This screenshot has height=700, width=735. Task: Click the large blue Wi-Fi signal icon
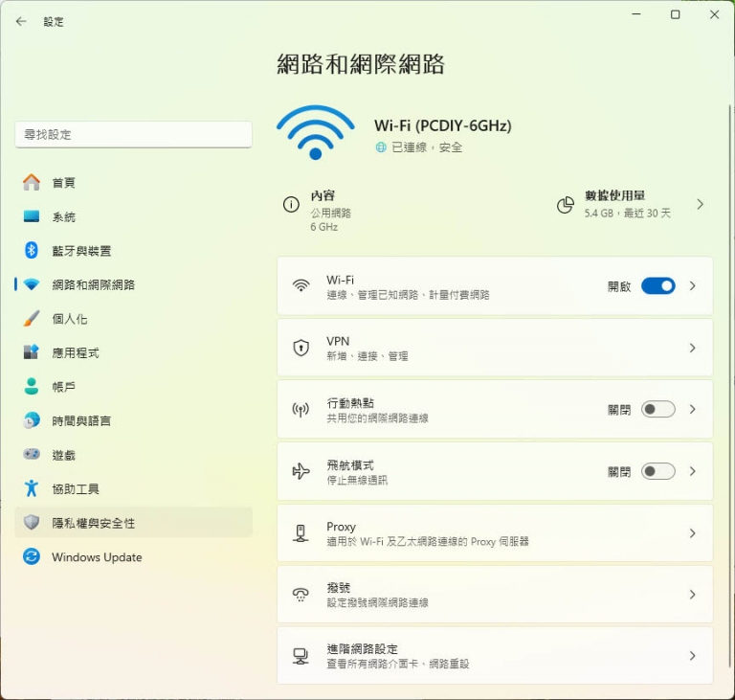[x=316, y=133]
